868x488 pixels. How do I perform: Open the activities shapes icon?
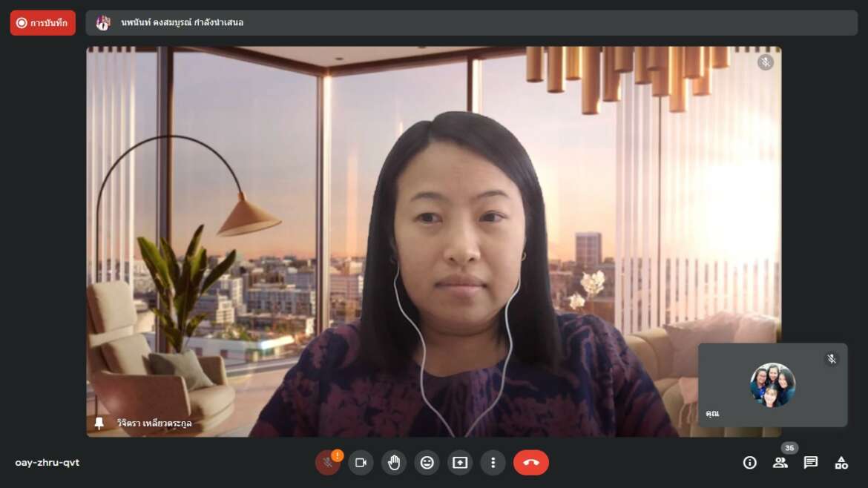[841, 463]
